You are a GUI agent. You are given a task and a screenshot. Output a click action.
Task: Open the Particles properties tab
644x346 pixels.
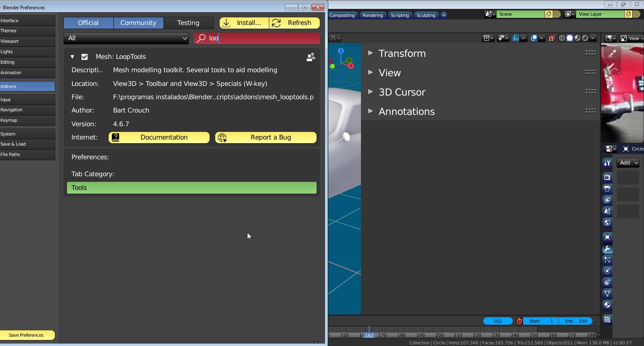[x=607, y=260]
